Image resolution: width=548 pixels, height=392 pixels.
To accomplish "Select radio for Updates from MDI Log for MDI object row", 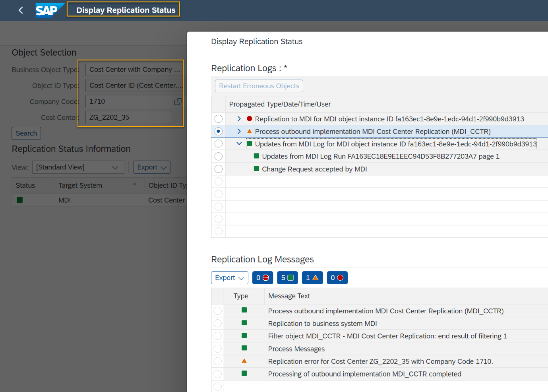I will (219, 144).
